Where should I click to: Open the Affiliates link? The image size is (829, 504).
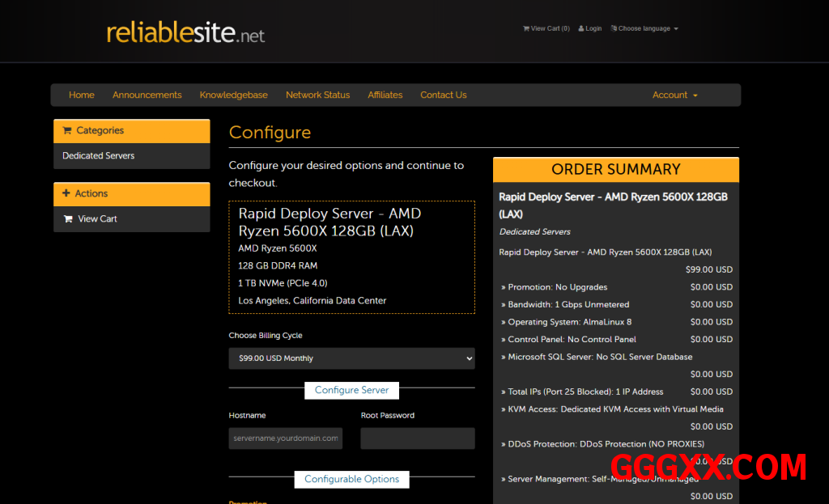pyautogui.click(x=385, y=95)
